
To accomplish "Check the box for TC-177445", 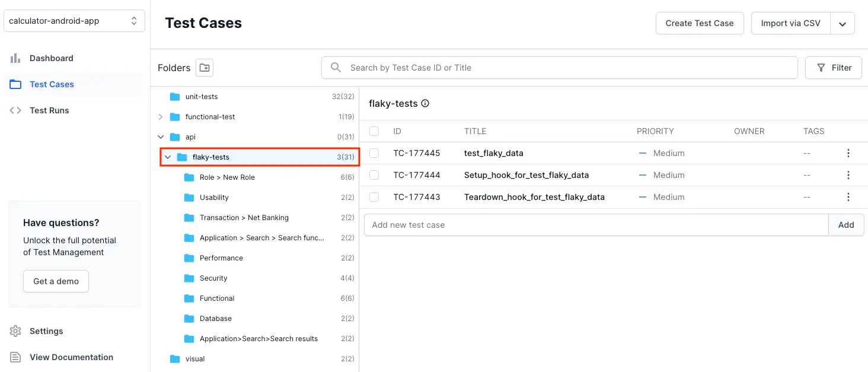I will pyautogui.click(x=374, y=153).
